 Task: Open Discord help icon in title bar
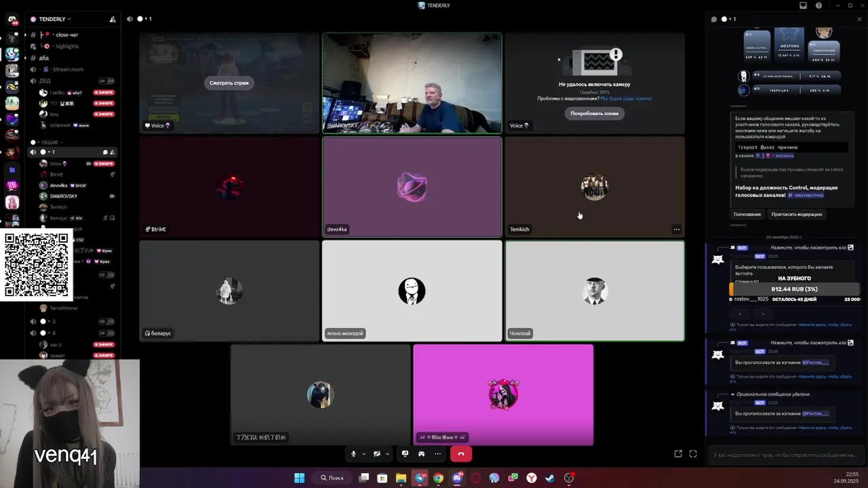pos(819,5)
